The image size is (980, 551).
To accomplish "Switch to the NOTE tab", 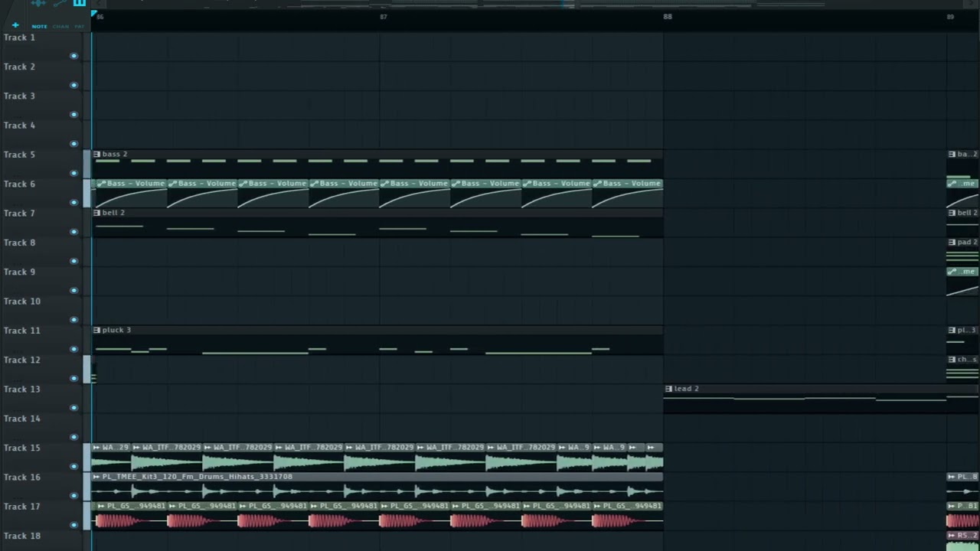I will 39,27.
